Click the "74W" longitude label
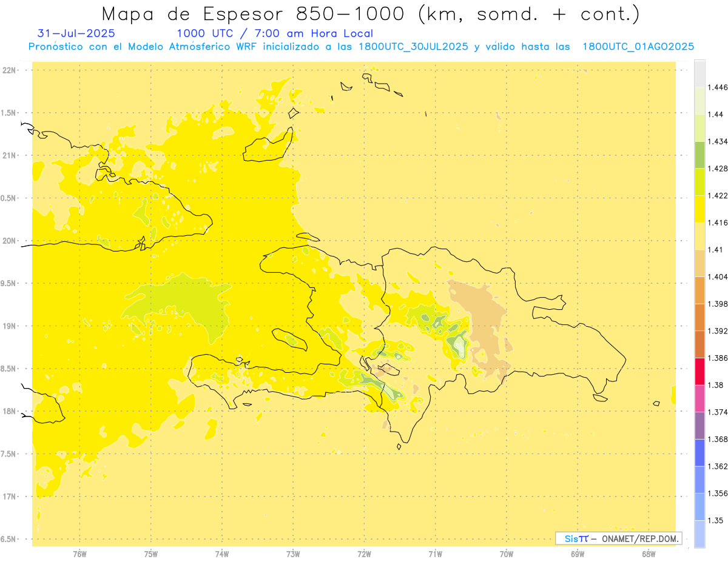 (x=222, y=554)
